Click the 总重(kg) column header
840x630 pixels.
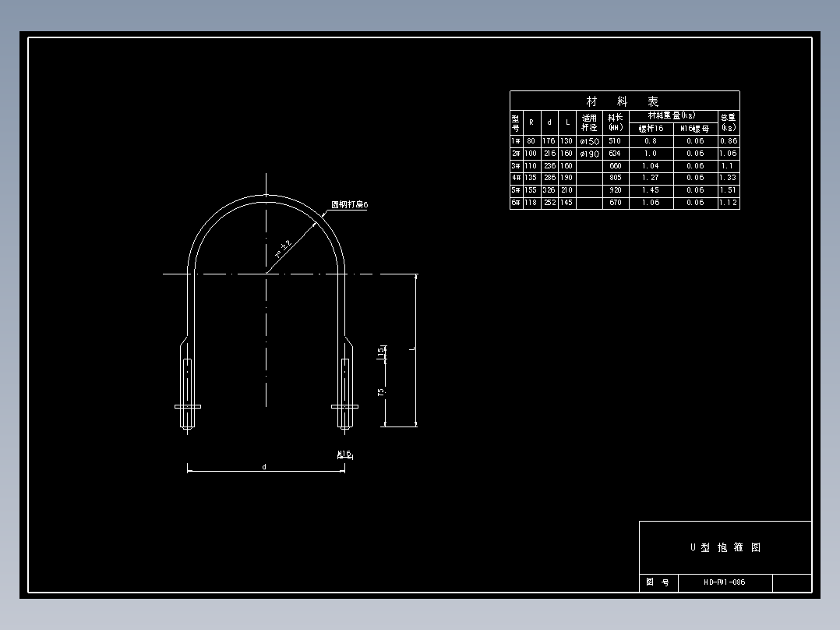point(729,122)
